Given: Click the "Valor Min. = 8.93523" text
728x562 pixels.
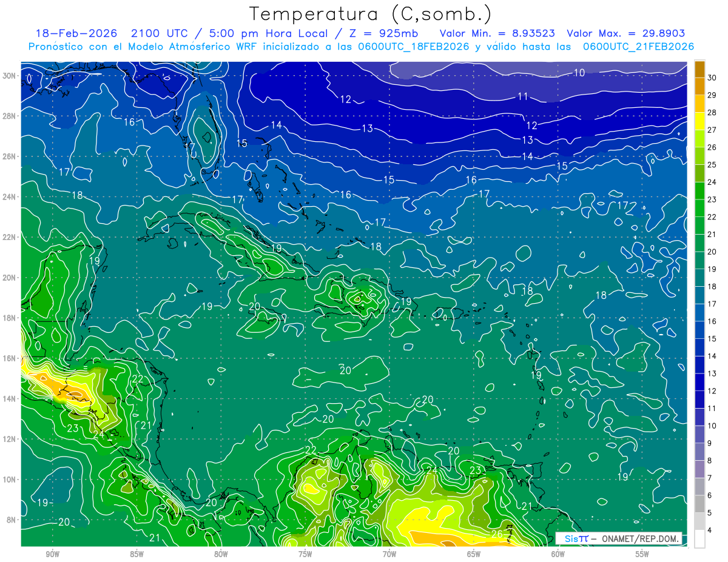Looking at the screenshot, I should click(497, 33).
